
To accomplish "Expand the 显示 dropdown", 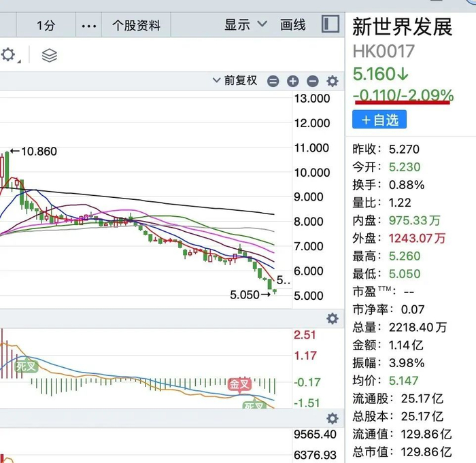I will [x=245, y=24].
